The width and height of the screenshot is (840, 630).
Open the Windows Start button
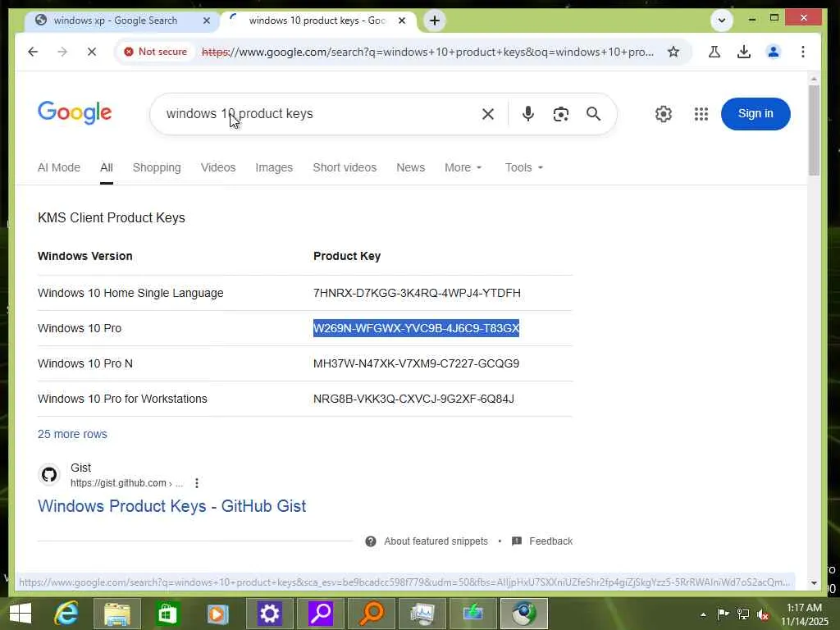21,614
